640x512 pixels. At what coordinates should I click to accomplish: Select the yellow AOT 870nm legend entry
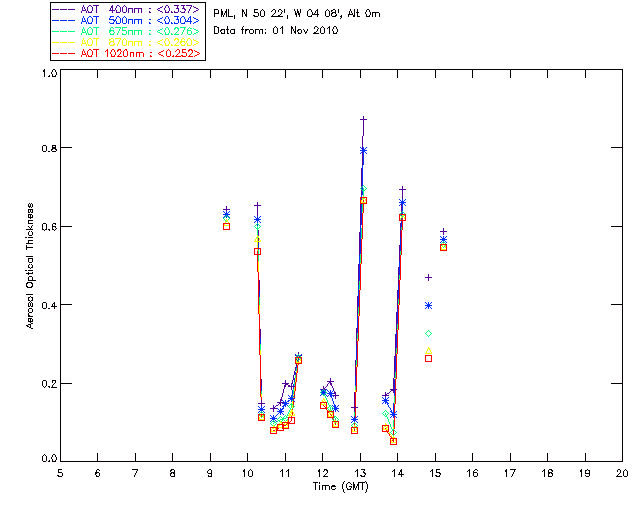pyautogui.click(x=126, y=42)
